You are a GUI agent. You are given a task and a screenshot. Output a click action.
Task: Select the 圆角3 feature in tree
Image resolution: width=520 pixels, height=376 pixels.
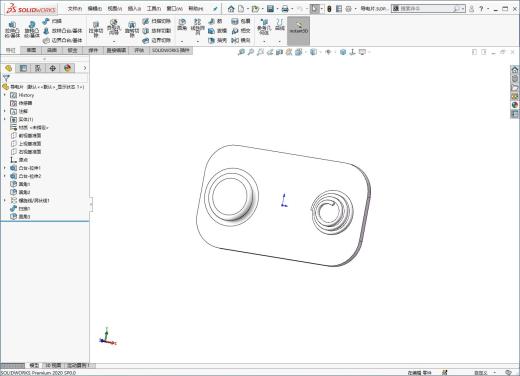tap(20, 217)
